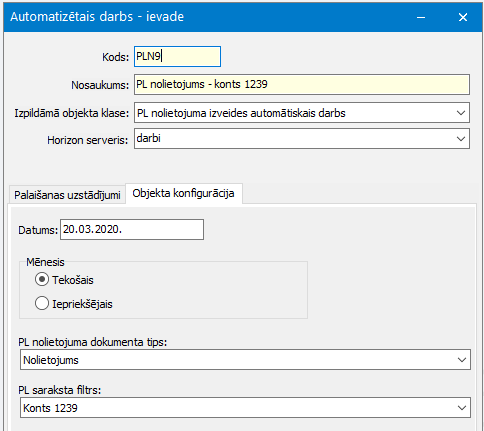The width and height of the screenshot is (484, 431).
Task: Click the window title bar text
Action: tap(97, 17)
